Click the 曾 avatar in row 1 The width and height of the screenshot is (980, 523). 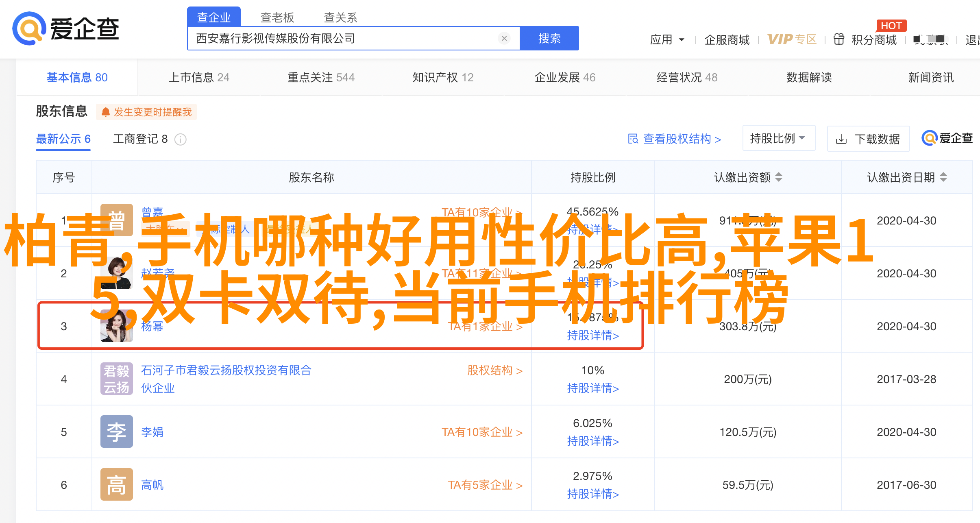coord(117,220)
